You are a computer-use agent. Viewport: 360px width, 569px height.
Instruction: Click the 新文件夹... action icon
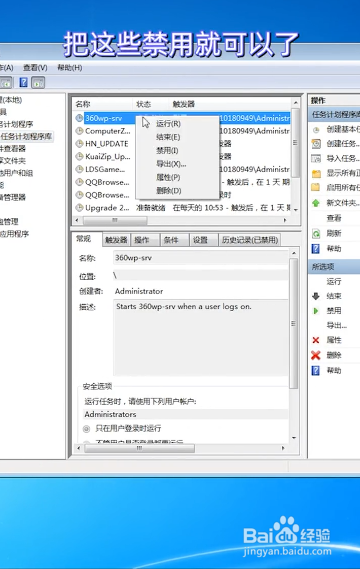click(316, 203)
